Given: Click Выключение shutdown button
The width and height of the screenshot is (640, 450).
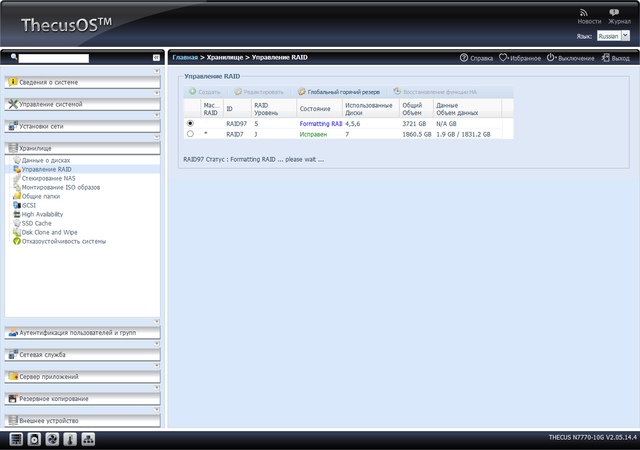Looking at the screenshot, I should point(570,58).
